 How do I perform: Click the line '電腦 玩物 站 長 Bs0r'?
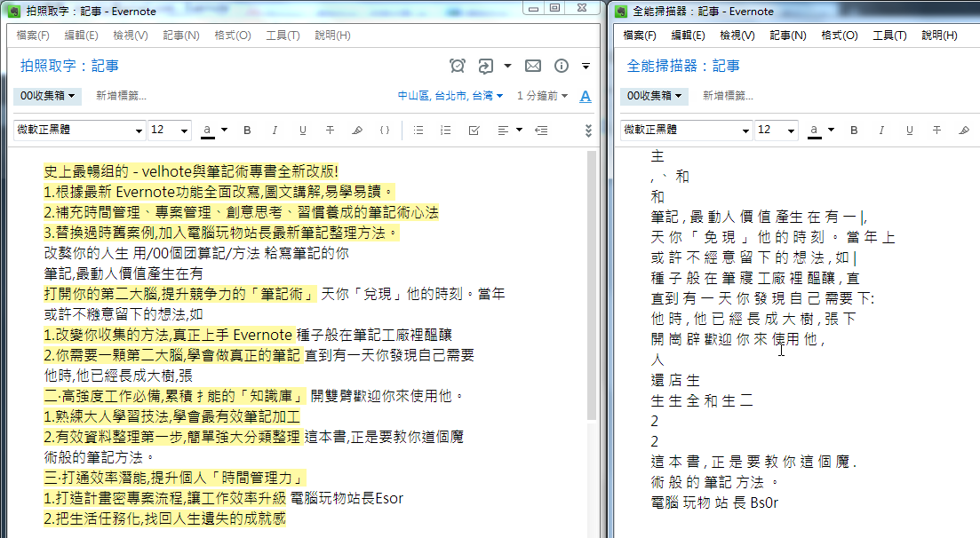point(714,502)
